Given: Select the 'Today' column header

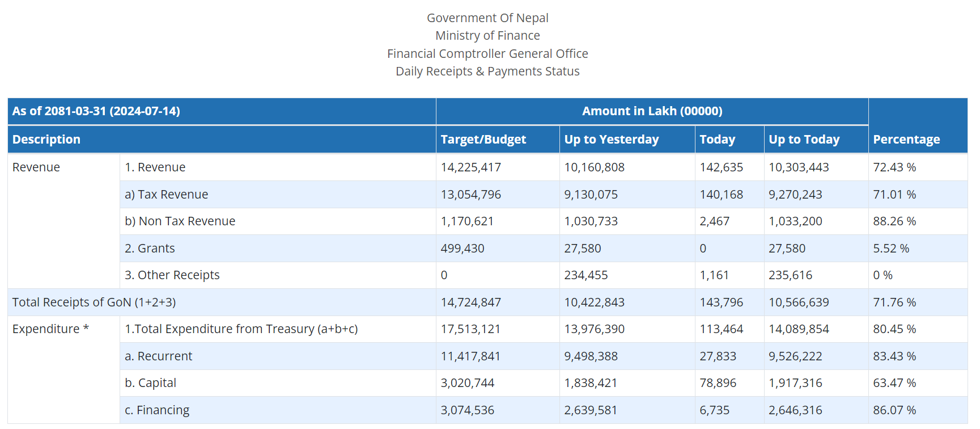Looking at the screenshot, I should tap(717, 140).
